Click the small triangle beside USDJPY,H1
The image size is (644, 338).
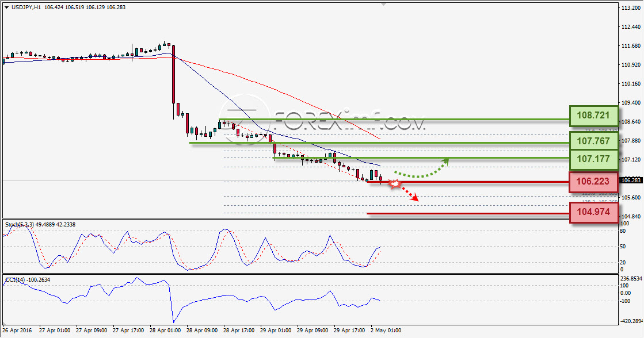pos(6,7)
